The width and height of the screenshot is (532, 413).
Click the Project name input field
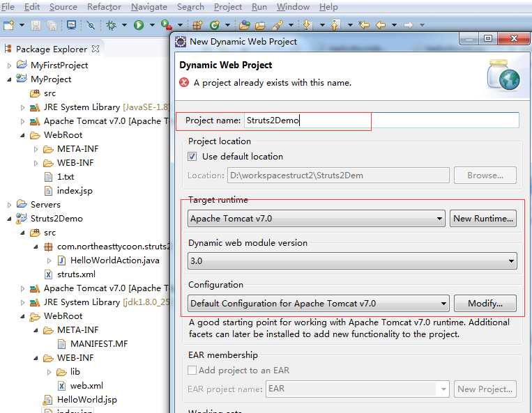381,120
